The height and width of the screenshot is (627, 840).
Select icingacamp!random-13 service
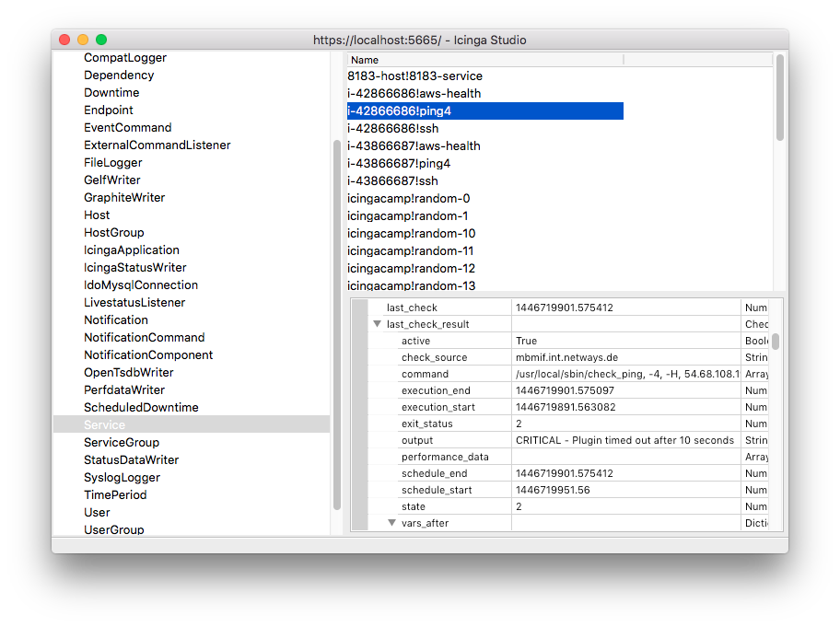click(x=411, y=285)
